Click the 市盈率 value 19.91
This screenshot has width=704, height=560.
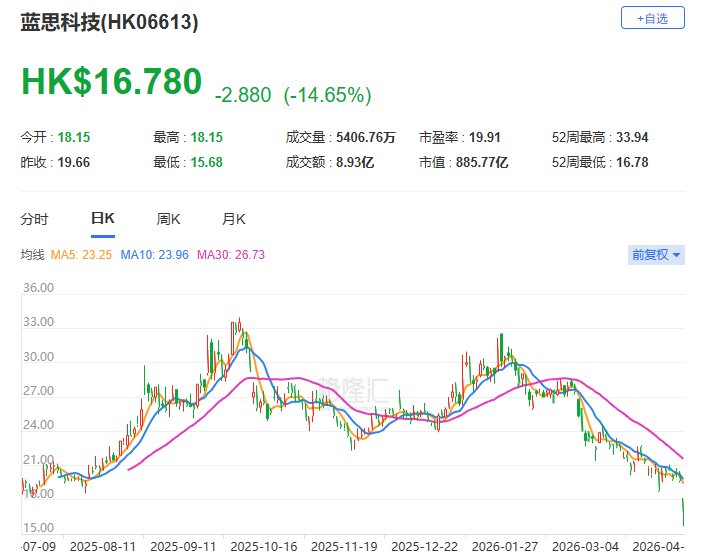pyautogui.click(x=471, y=136)
